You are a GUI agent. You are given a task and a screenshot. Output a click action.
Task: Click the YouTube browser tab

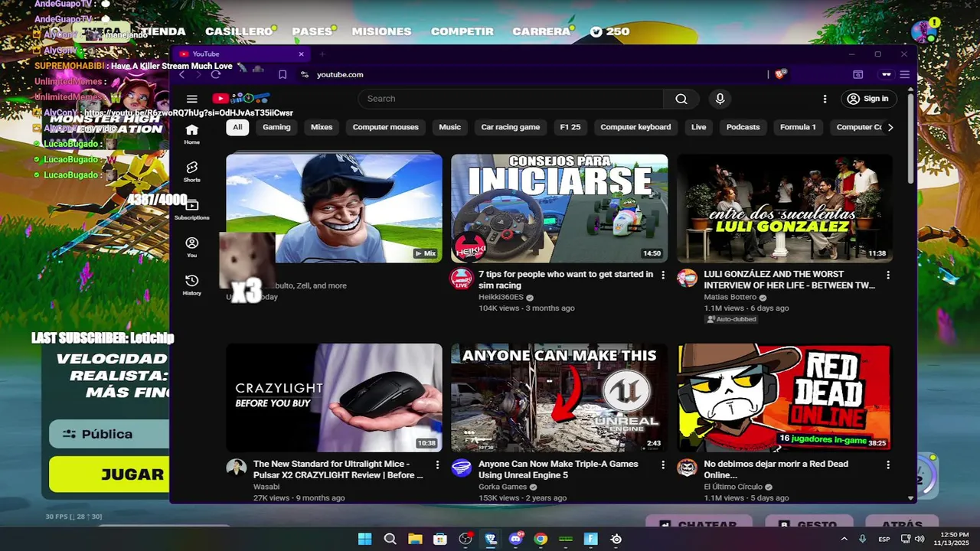[240, 54]
